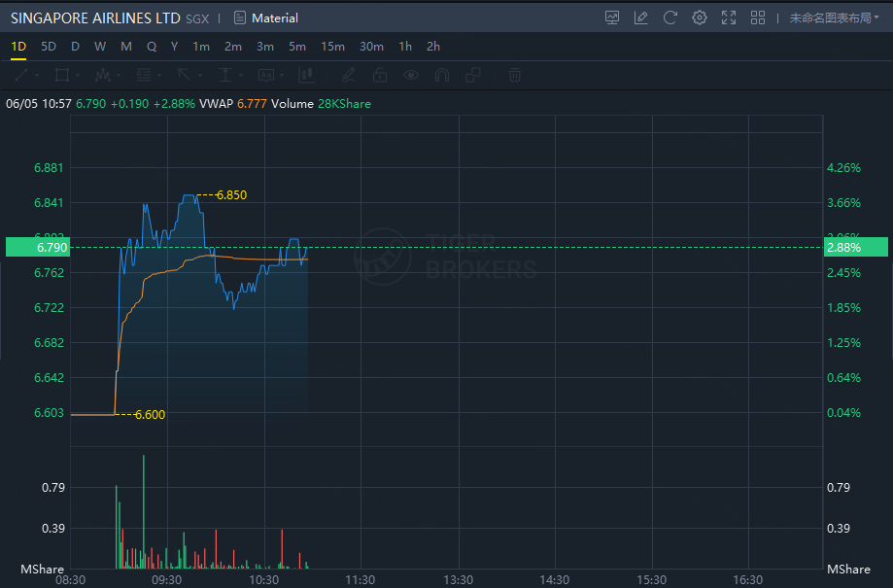Open the multi-chart grid layout icon
The width and height of the screenshot is (893, 588).
pyautogui.click(x=758, y=17)
